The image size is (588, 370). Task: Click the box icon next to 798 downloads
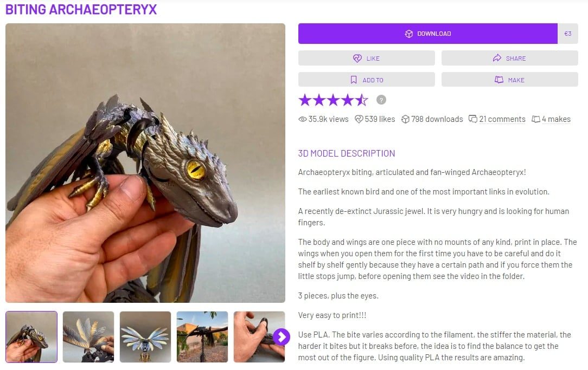[x=405, y=119]
